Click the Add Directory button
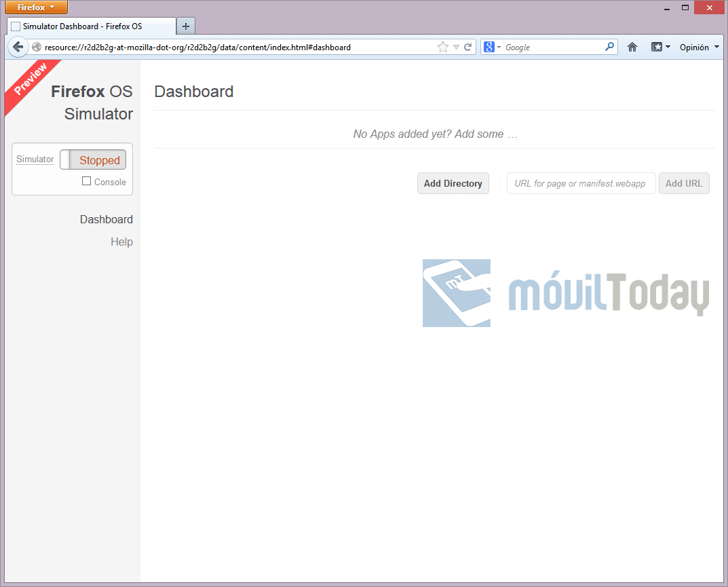Viewport: 728px width, 587px height. tap(453, 183)
